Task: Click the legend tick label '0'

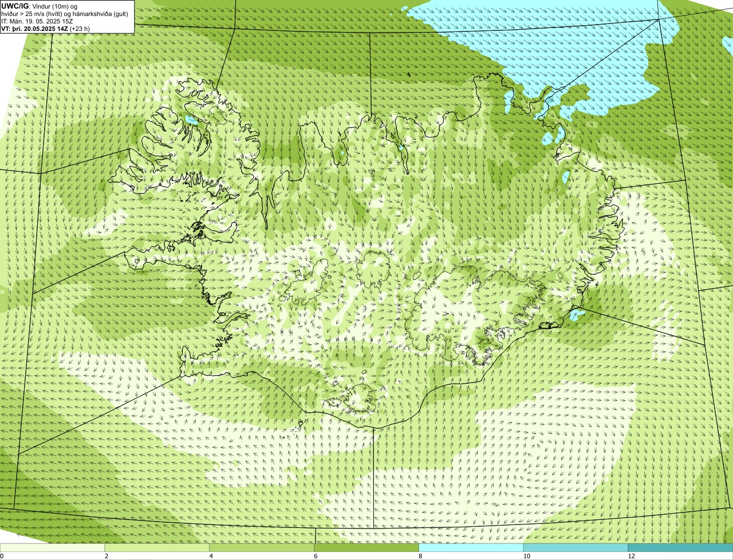Action: tap(2, 556)
